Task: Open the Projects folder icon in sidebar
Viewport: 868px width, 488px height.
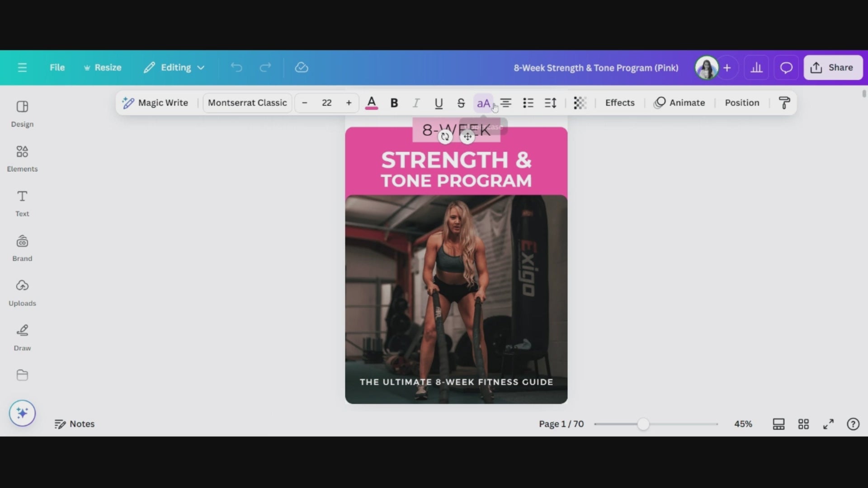Action: pos(22,375)
